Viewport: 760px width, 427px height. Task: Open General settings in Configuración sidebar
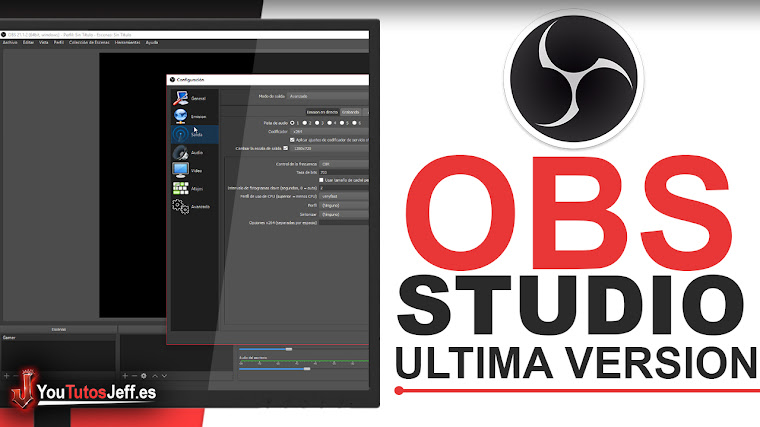(194, 98)
